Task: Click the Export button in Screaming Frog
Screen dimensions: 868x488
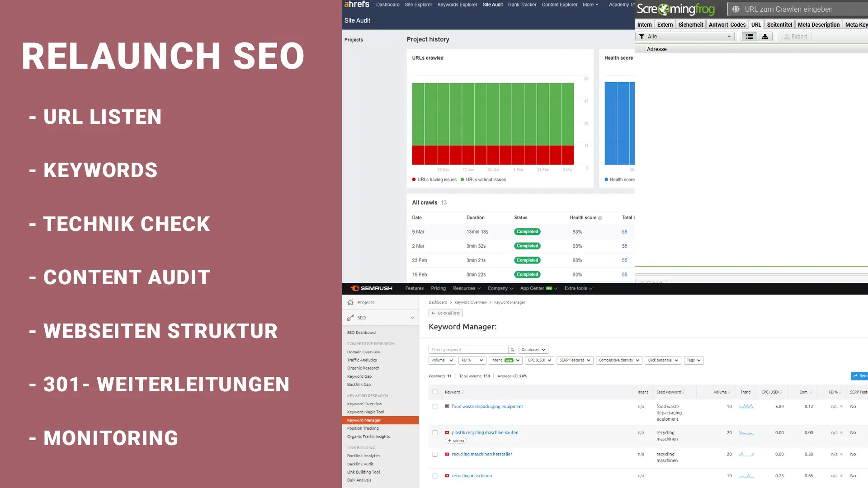Action: (795, 37)
